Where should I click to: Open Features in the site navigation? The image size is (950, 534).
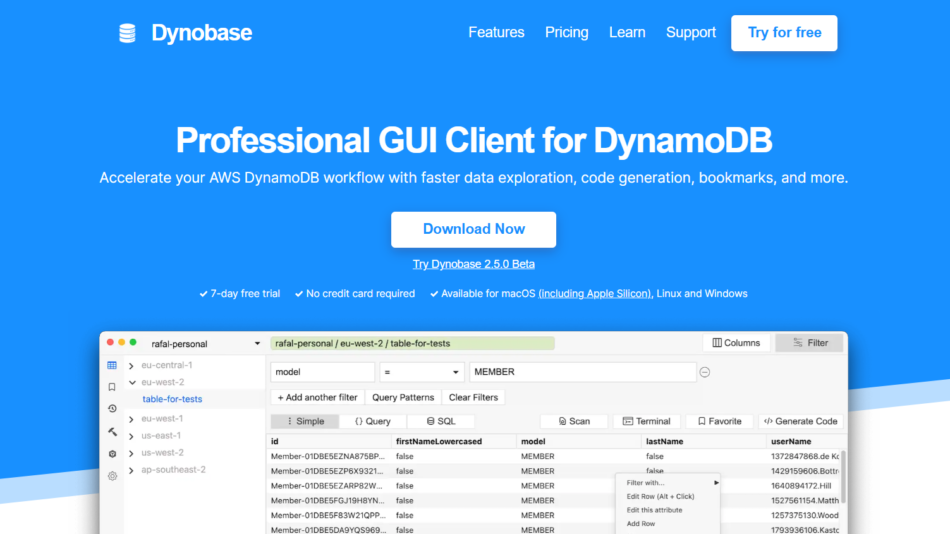tap(496, 32)
